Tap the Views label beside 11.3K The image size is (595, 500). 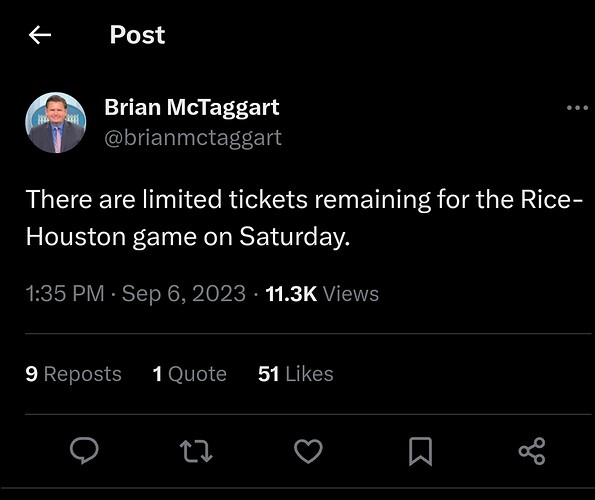click(x=351, y=294)
